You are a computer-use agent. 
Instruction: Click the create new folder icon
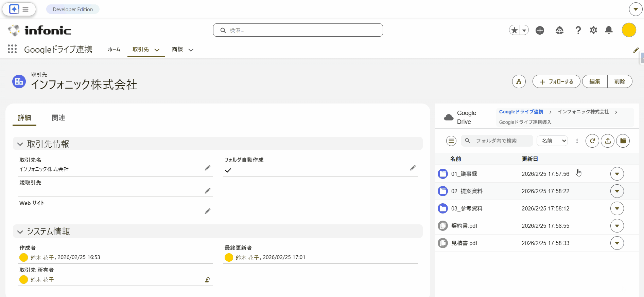pos(623,141)
